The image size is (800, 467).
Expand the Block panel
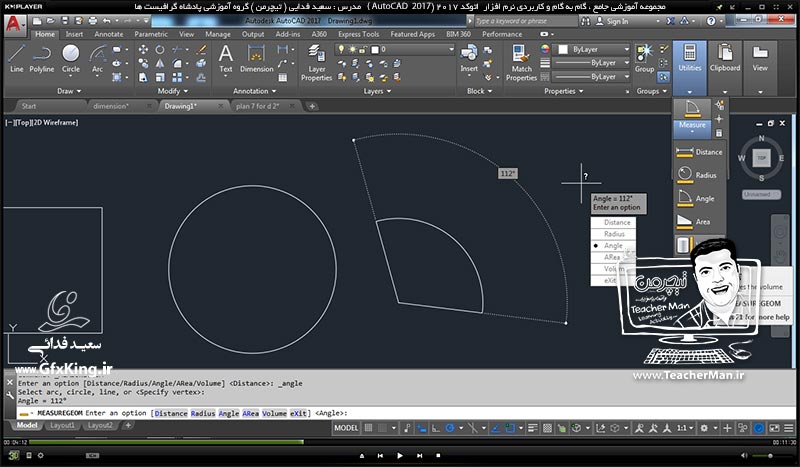click(x=480, y=91)
